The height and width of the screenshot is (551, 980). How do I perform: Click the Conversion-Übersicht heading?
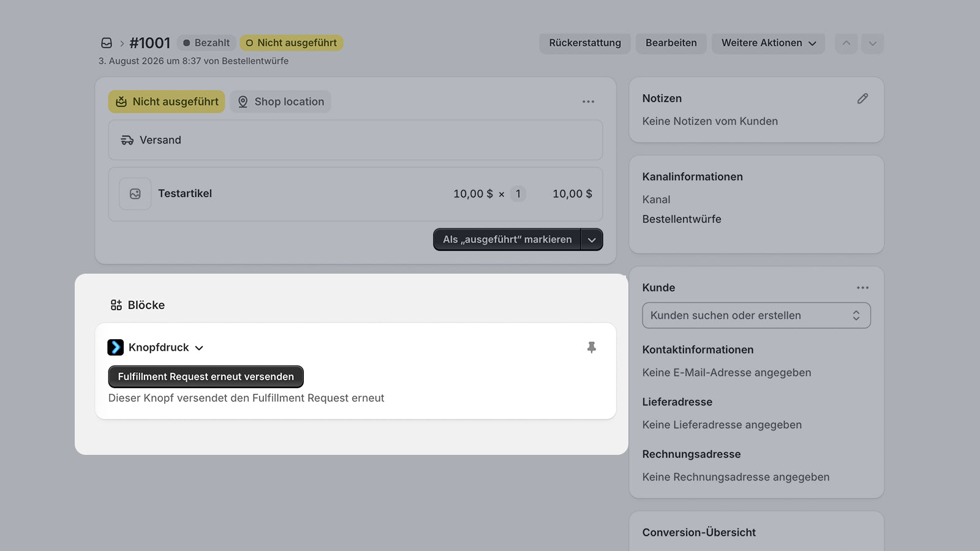[x=699, y=533]
